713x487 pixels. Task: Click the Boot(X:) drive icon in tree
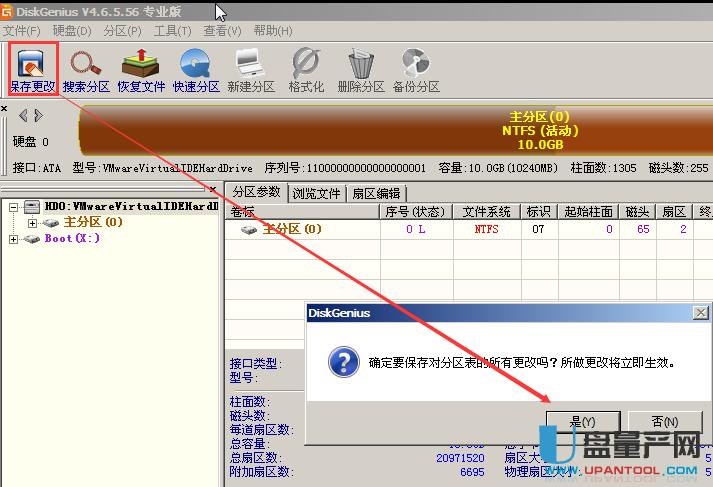(32, 239)
